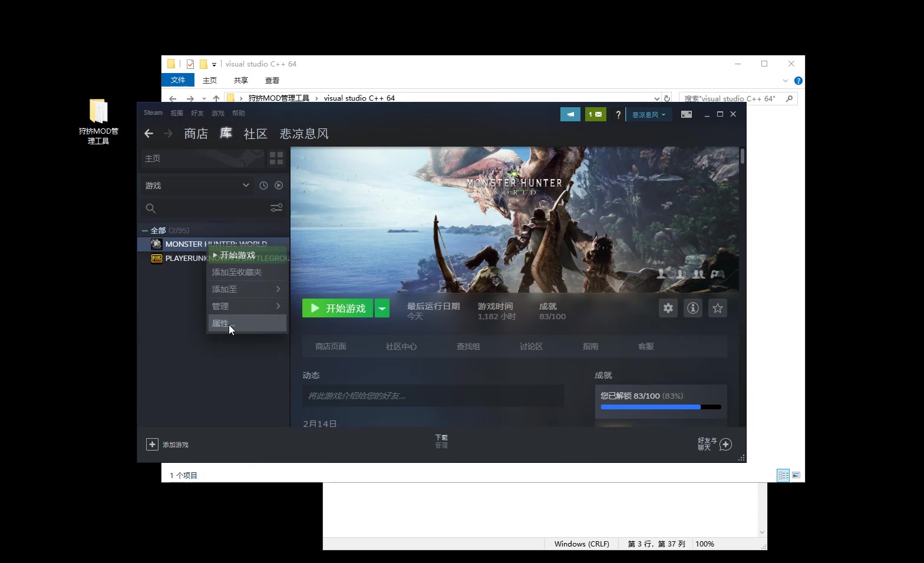Viewport: 924px width, 563px height.
Task: Select the 狩猎MOD管理工具 desktop folder
Action: point(98,122)
